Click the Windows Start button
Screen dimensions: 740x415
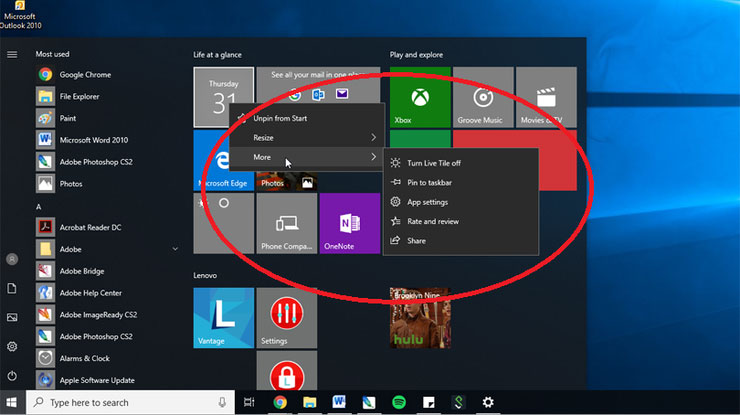[x=12, y=402]
